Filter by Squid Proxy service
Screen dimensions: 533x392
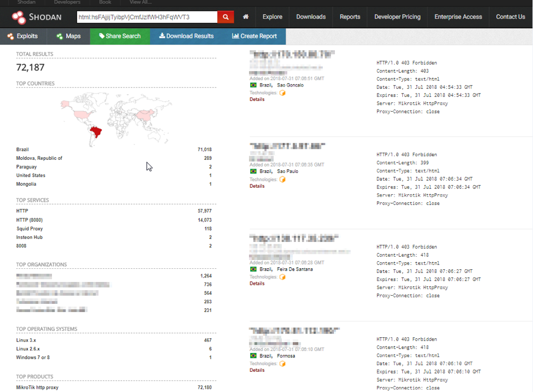tap(30, 229)
